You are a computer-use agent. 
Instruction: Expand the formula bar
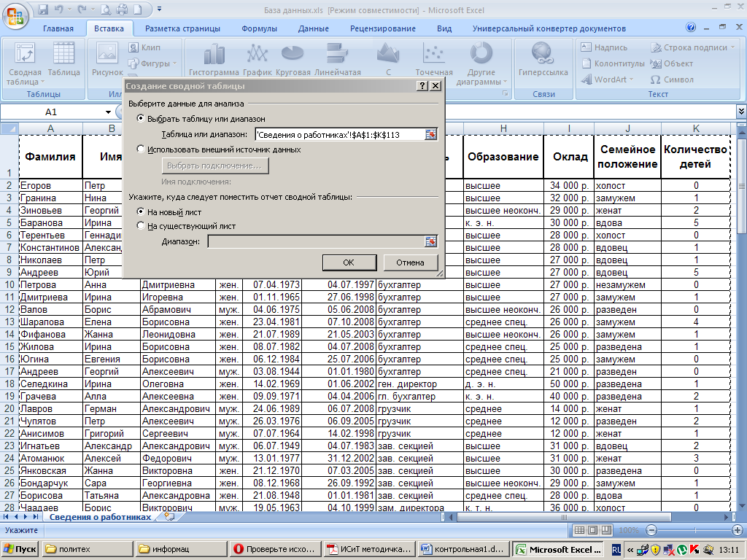point(741,112)
